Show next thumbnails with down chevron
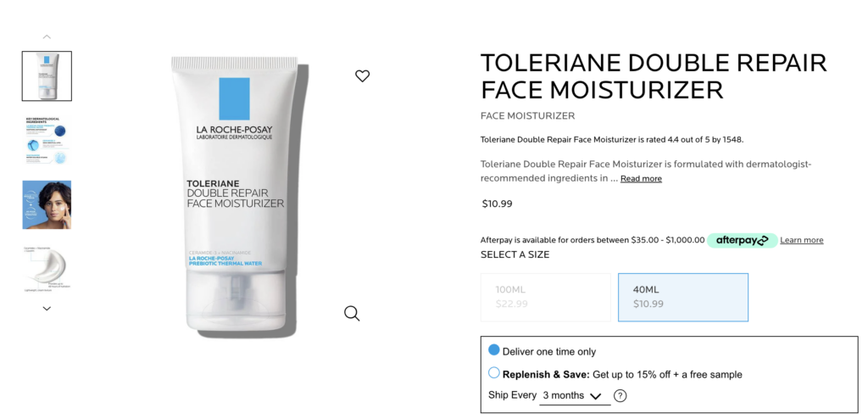Screen dimensions: 868x419 [47, 308]
